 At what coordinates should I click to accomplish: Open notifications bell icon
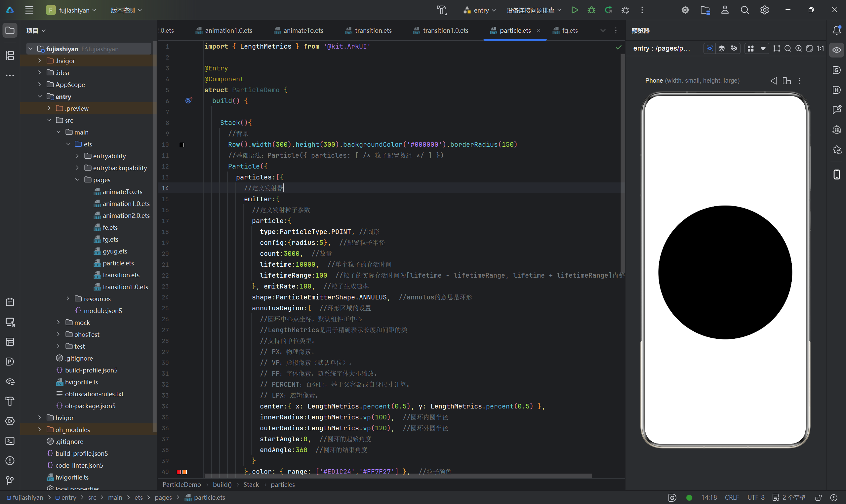[836, 30]
